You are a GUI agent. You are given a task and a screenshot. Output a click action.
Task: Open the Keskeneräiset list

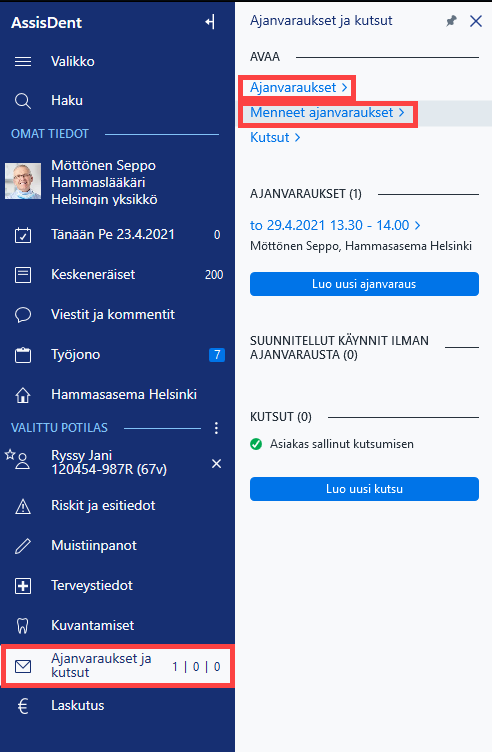pos(93,274)
